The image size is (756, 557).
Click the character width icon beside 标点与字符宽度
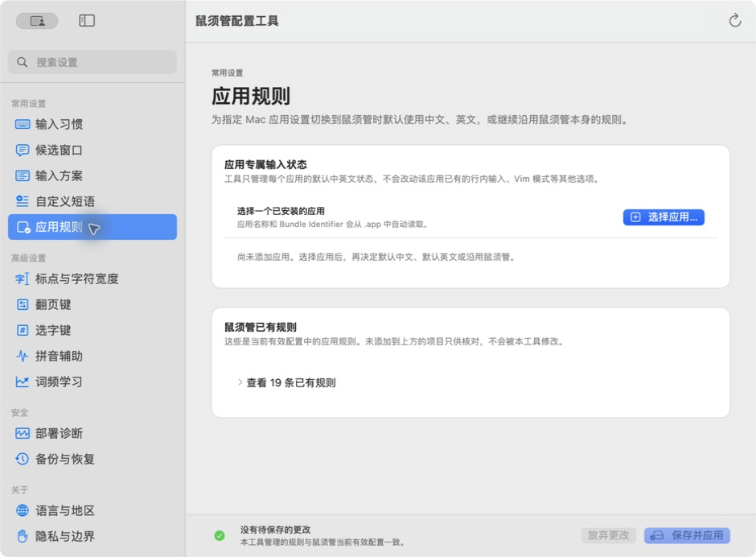23,279
